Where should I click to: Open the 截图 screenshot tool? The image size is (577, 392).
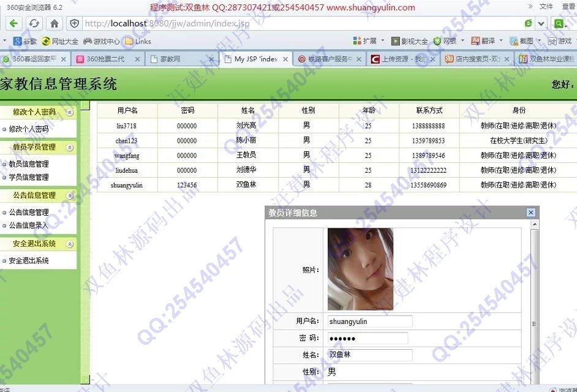pos(521,41)
